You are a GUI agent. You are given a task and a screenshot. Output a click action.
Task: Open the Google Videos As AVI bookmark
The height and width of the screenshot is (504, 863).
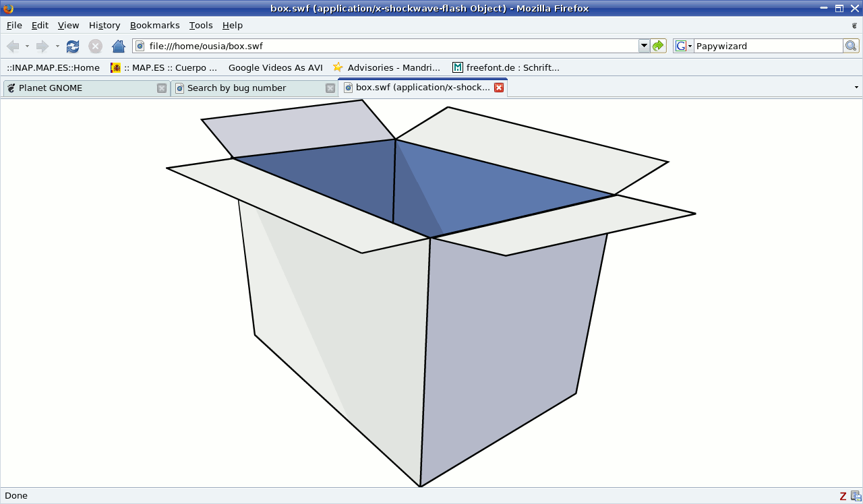tap(275, 67)
